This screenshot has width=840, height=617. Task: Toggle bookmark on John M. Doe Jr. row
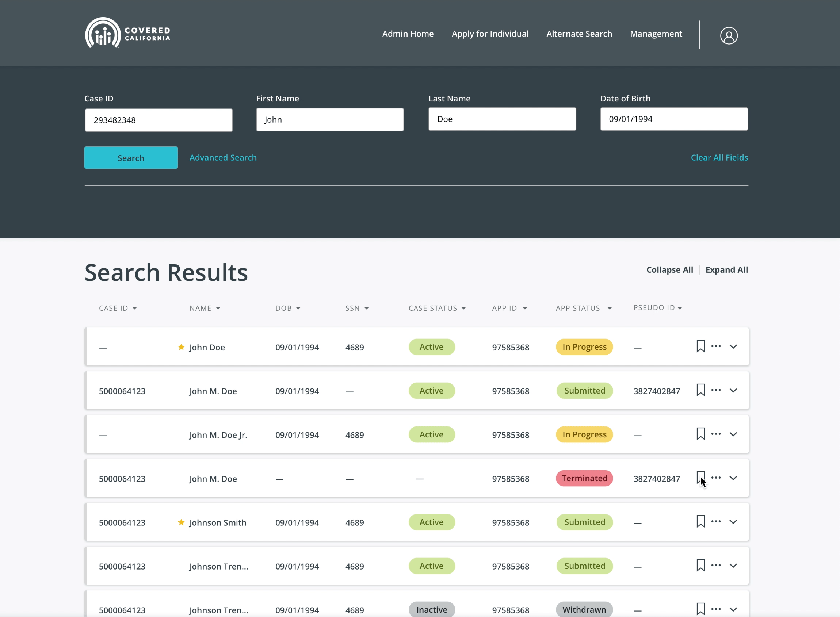click(700, 434)
